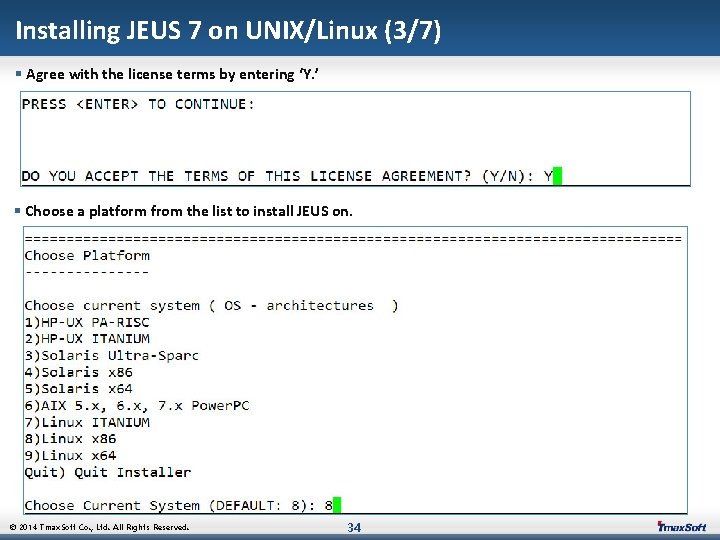Select option '9)Linux x64'
This screenshot has width=720, height=540.
click(70, 456)
